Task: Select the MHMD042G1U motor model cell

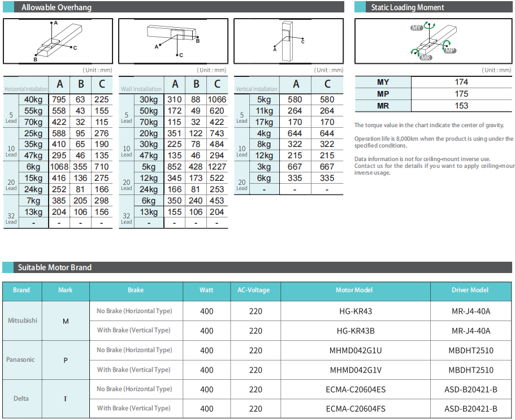Action: click(356, 350)
